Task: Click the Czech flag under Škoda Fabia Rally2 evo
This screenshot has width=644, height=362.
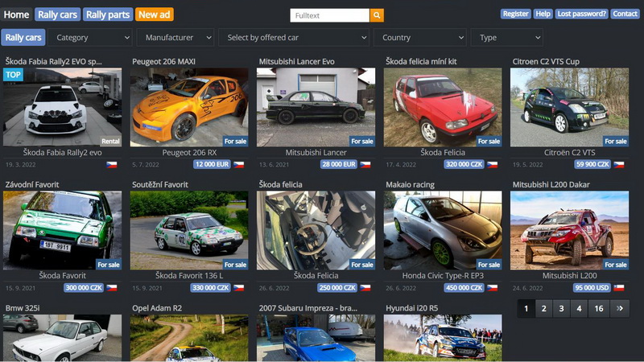Action: [112, 164]
